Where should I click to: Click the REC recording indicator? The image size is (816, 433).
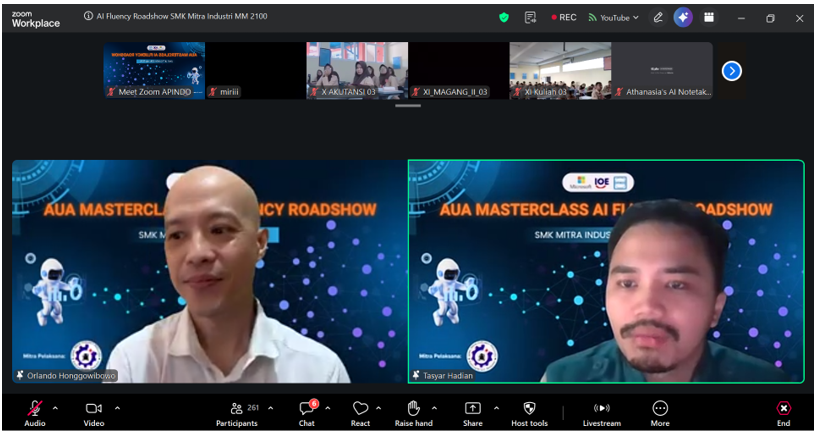[x=564, y=18]
